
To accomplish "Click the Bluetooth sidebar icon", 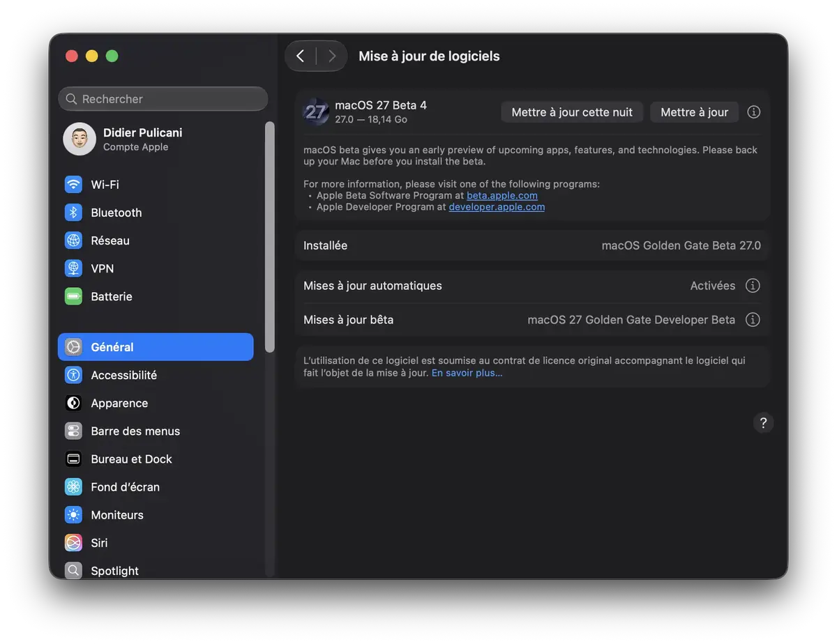I will pos(73,213).
